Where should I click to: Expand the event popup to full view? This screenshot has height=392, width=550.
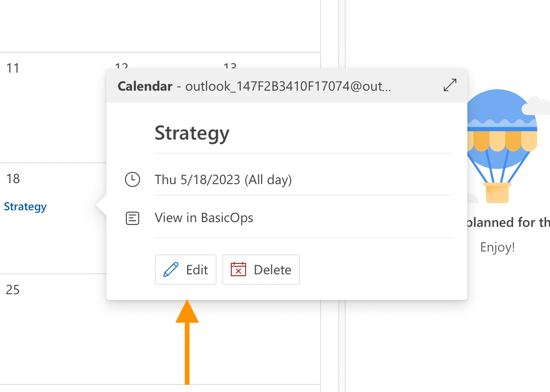tap(449, 85)
